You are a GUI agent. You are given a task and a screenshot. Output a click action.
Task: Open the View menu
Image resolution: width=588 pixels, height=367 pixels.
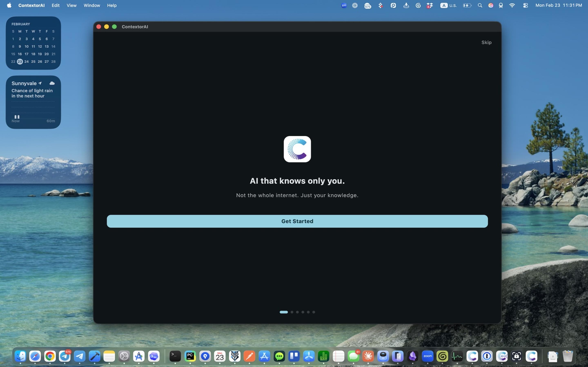[x=71, y=5]
